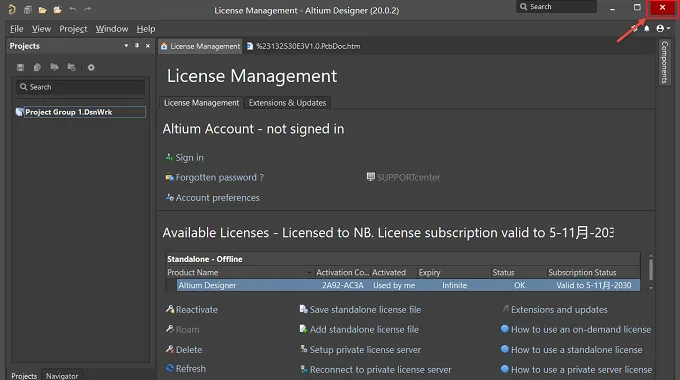Click the Forgotten password key icon

(170, 177)
